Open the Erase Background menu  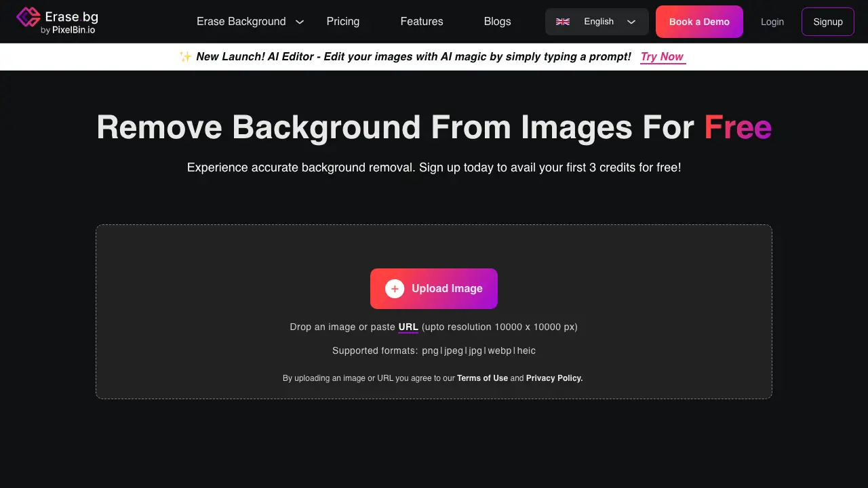pyautogui.click(x=241, y=22)
